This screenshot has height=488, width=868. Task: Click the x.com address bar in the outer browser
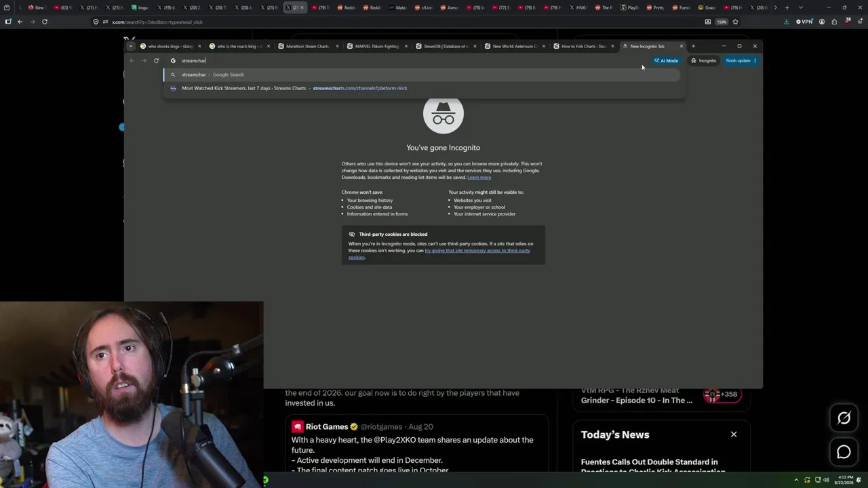(x=400, y=22)
